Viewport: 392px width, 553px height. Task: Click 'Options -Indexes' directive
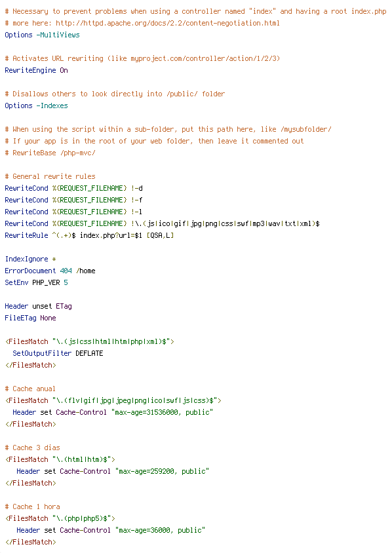pyautogui.click(x=36, y=105)
